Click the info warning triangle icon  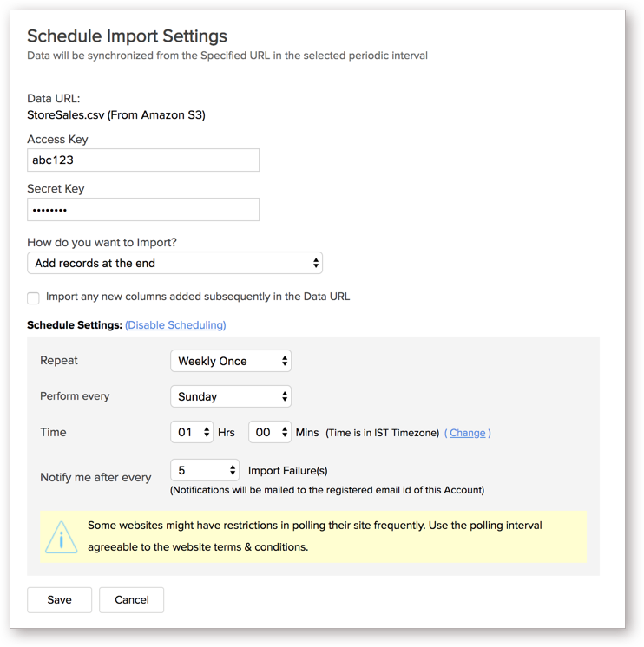[x=61, y=537]
